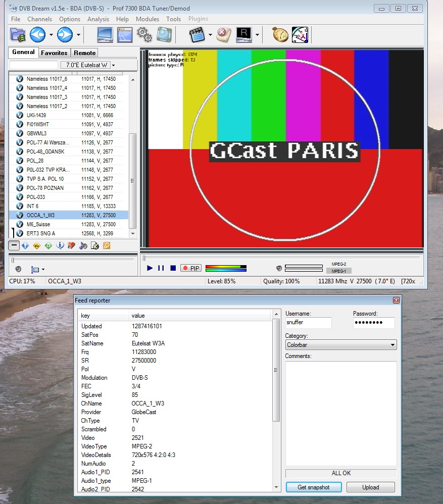Click the Username input field
The height and width of the screenshot is (504, 443).
tap(308, 322)
